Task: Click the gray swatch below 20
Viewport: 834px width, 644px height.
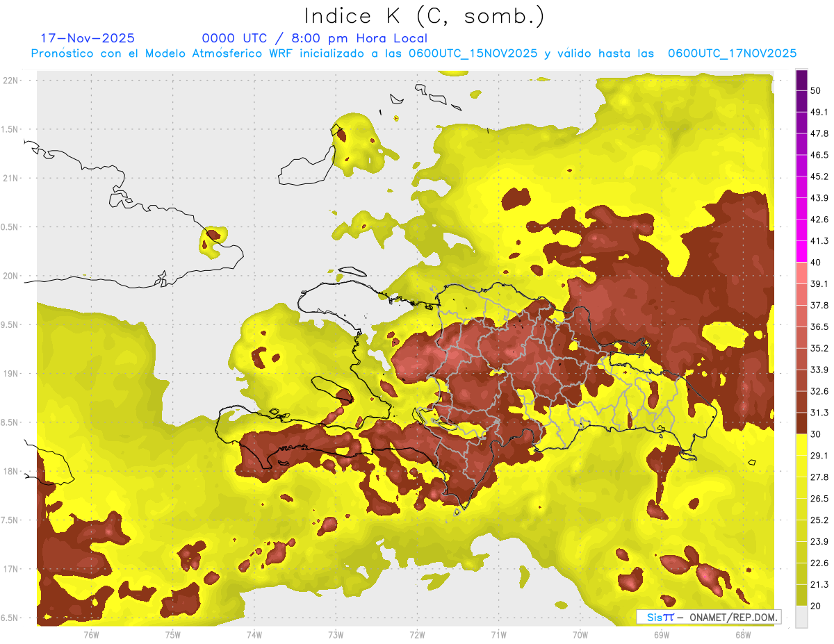Action: (801, 616)
